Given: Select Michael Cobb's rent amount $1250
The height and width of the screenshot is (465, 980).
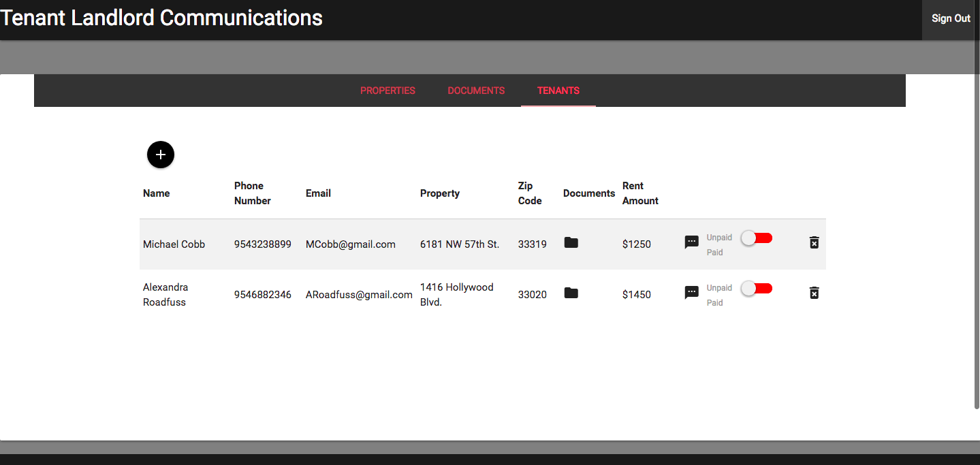Looking at the screenshot, I should pos(636,244).
